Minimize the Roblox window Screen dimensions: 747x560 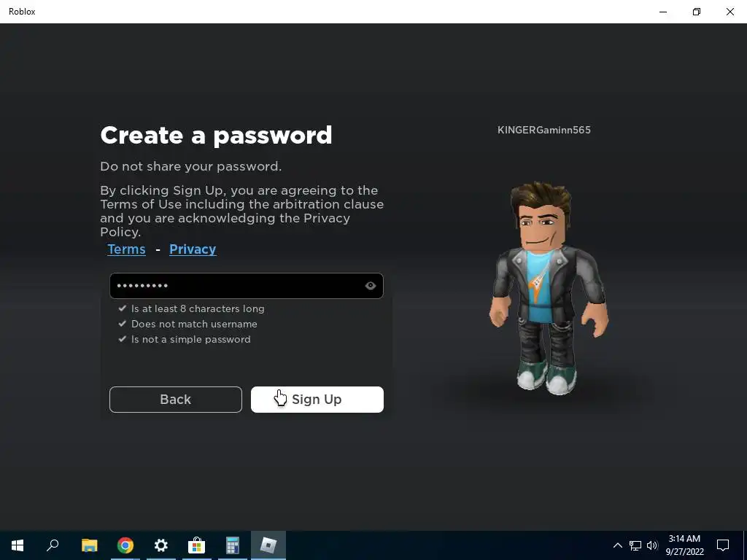click(x=663, y=12)
